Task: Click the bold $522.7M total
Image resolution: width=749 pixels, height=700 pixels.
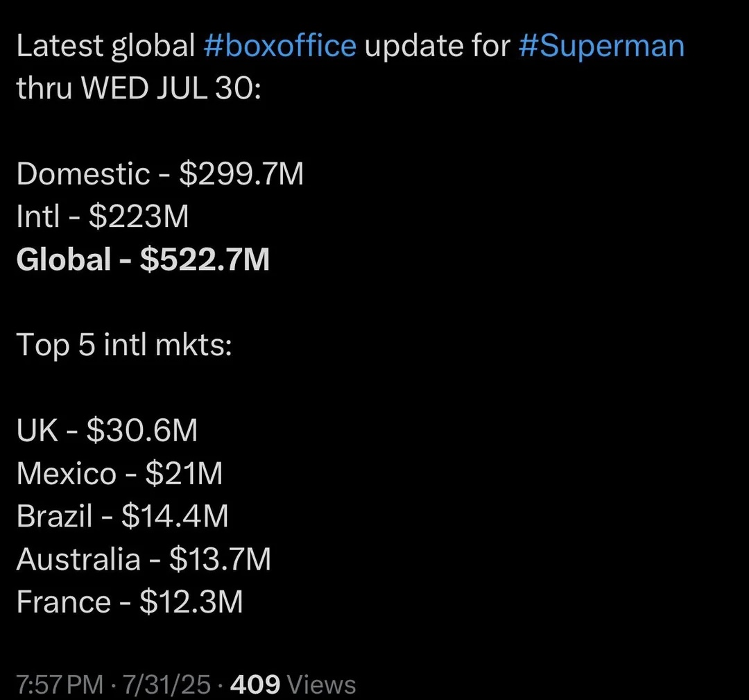Action: [x=205, y=260]
